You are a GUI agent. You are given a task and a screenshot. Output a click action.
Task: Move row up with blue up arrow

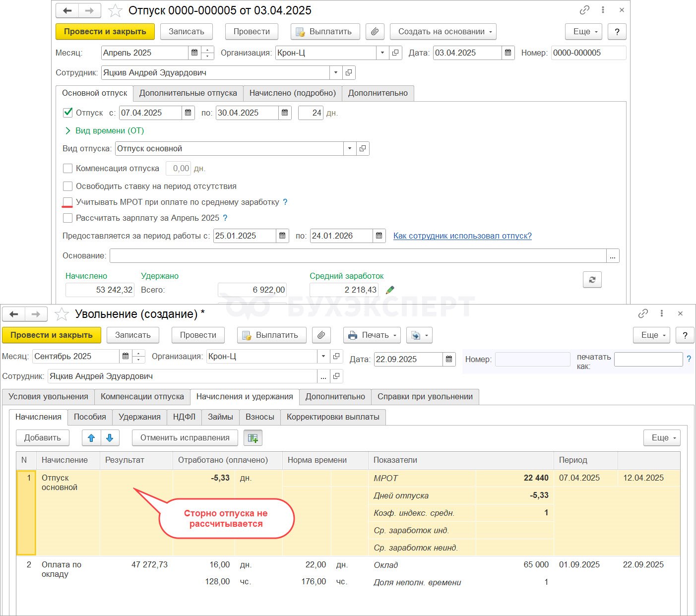pos(91,438)
